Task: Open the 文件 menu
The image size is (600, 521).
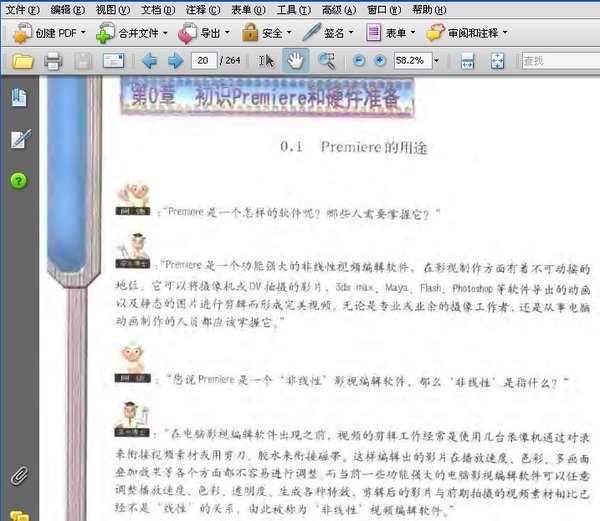Action: point(23,10)
